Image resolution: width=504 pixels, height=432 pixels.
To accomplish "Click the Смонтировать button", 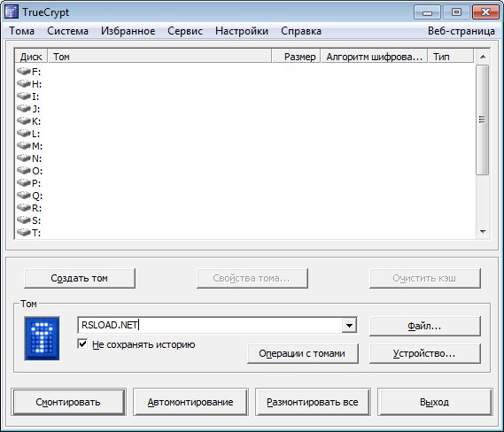I will (68, 402).
